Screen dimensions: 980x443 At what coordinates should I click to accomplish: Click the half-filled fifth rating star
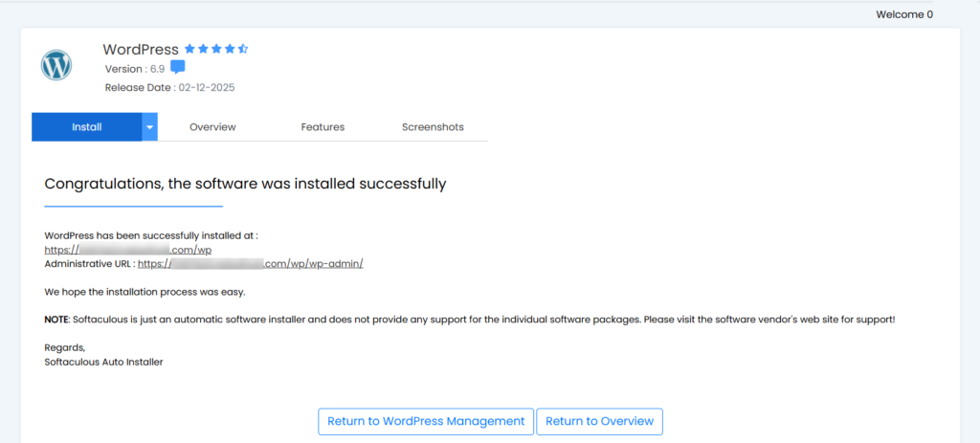[243, 49]
